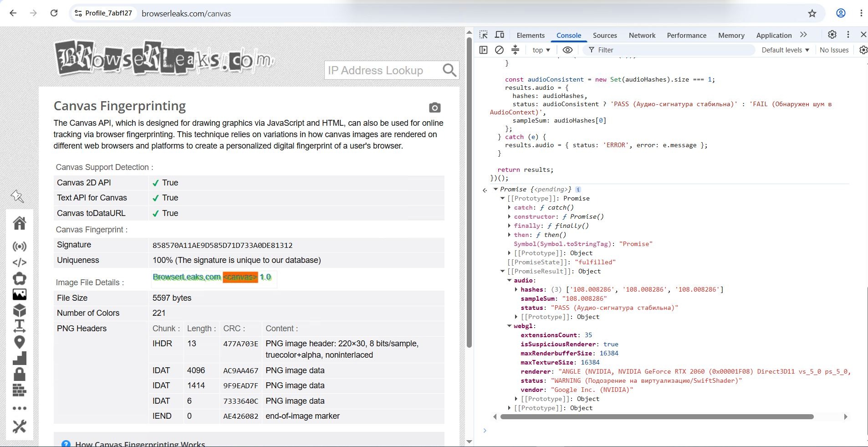Open DevTools three-dot customize menu
868x447 pixels.
click(x=848, y=35)
